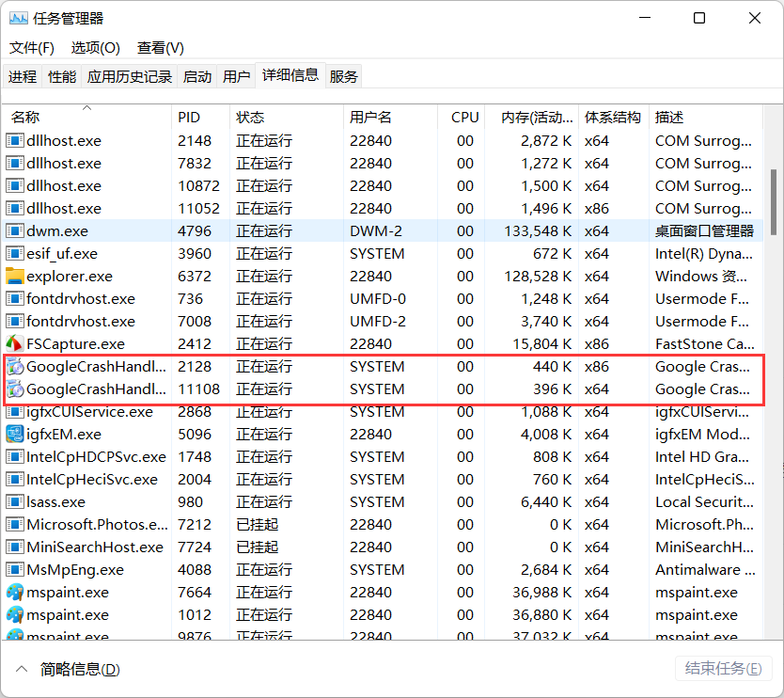Maximize the Task Manager window
Viewport: 784px width, 698px height.
pyautogui.click(x=699, y=19)
